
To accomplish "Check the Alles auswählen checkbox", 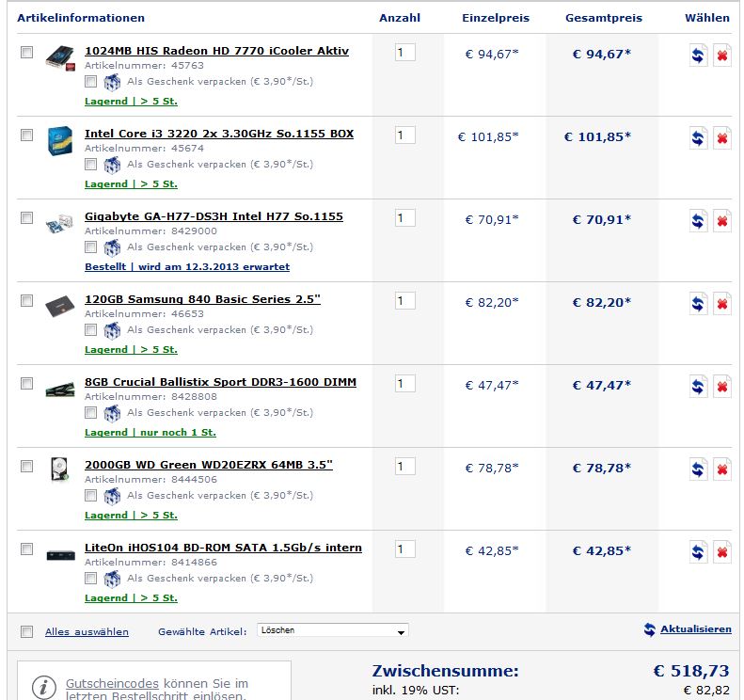I will (x=27, y=631).
